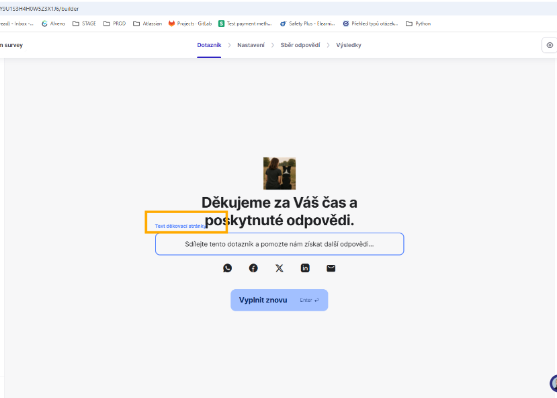Open the PROD bookmarks folder
Screen dimensions: 557x398
[x=114, y=23]
